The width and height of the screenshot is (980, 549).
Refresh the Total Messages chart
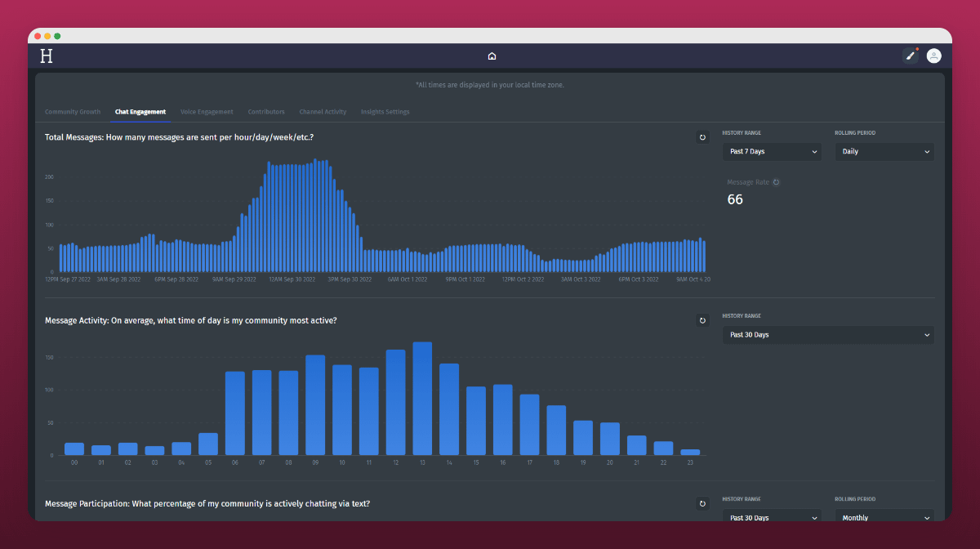click(702, 137)
